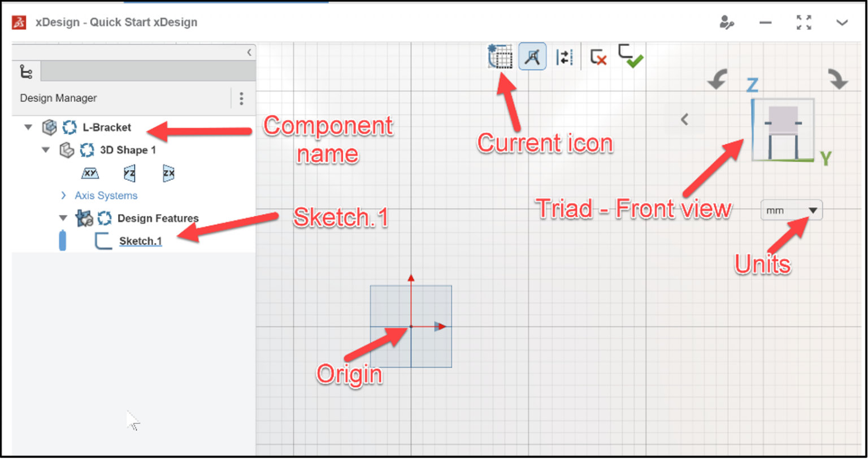The width and height of the screenshot is (868, 459).
Task: Collapse the L-Bracket component node
Action: (28, 127)
